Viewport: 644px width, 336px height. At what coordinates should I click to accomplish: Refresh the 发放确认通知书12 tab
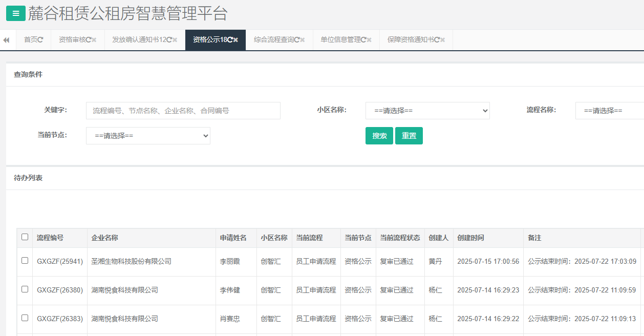tap(169, 40)
